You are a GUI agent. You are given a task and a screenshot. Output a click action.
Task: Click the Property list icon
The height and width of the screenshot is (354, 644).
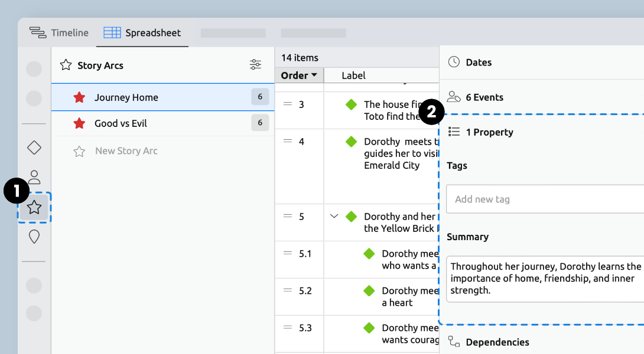(x=454, y=132)
